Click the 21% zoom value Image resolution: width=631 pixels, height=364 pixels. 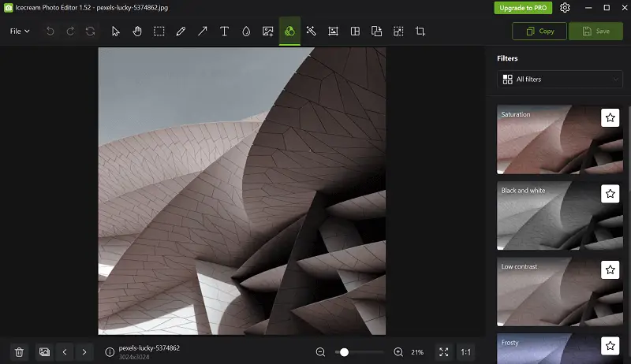417,352
